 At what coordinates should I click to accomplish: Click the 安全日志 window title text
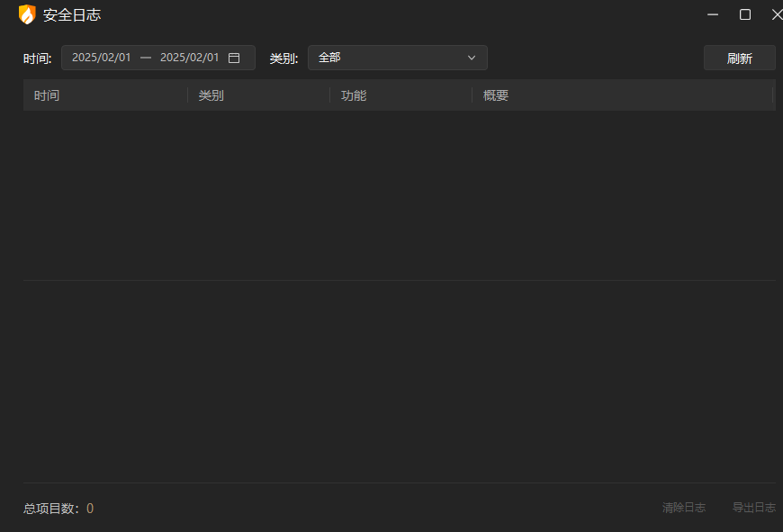(72, 15)
